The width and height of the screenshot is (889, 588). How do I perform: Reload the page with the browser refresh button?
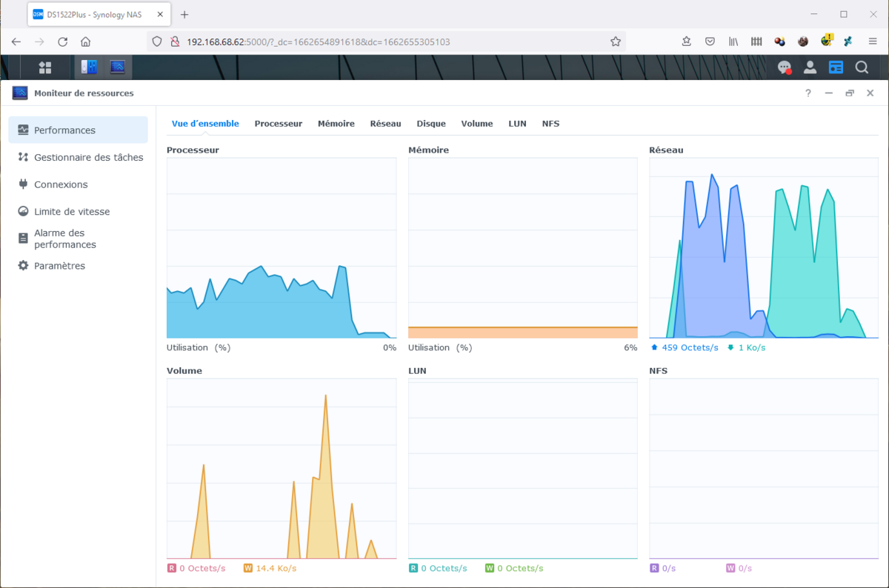[63, 41]
